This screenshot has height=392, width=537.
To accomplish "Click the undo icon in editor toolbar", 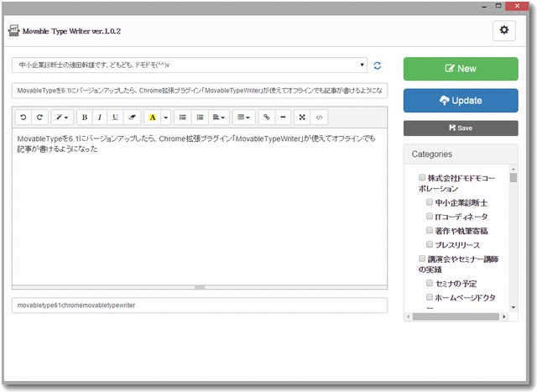I will (x=23, y=118).
